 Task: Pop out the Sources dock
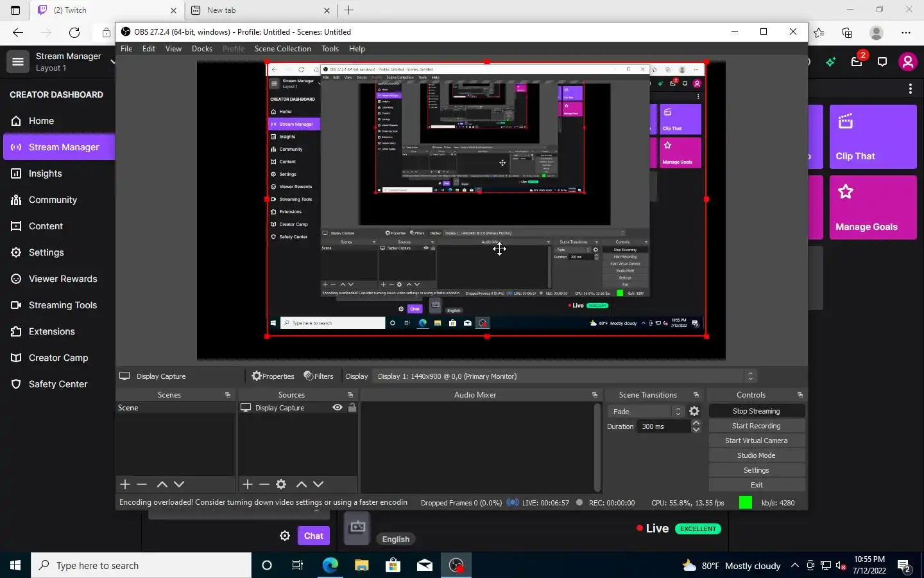pyautogui.click(x=350, y=395)
